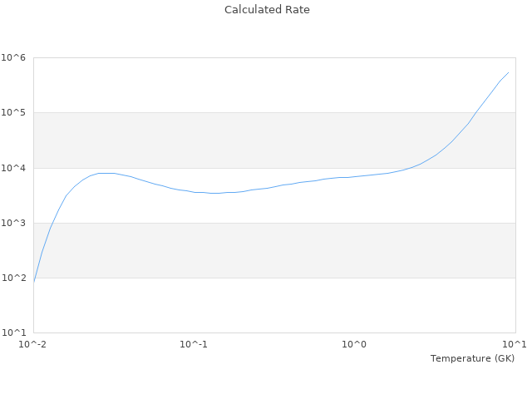This screenshot has width=532, height=399.
Task: Click the "Temperature (GK)" x-axis title
Action: 472,358
